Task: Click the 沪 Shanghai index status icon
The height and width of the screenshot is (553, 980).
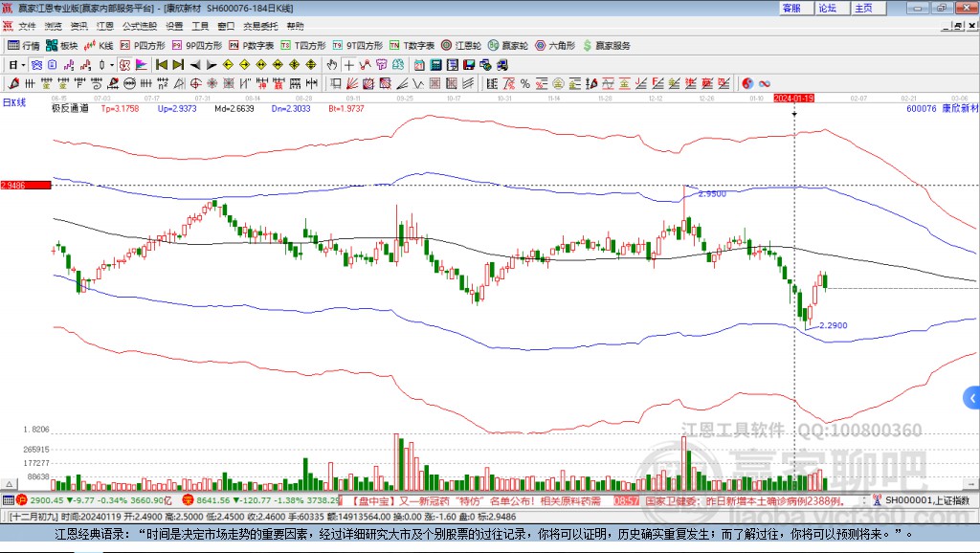Action: tap(22, 499)
